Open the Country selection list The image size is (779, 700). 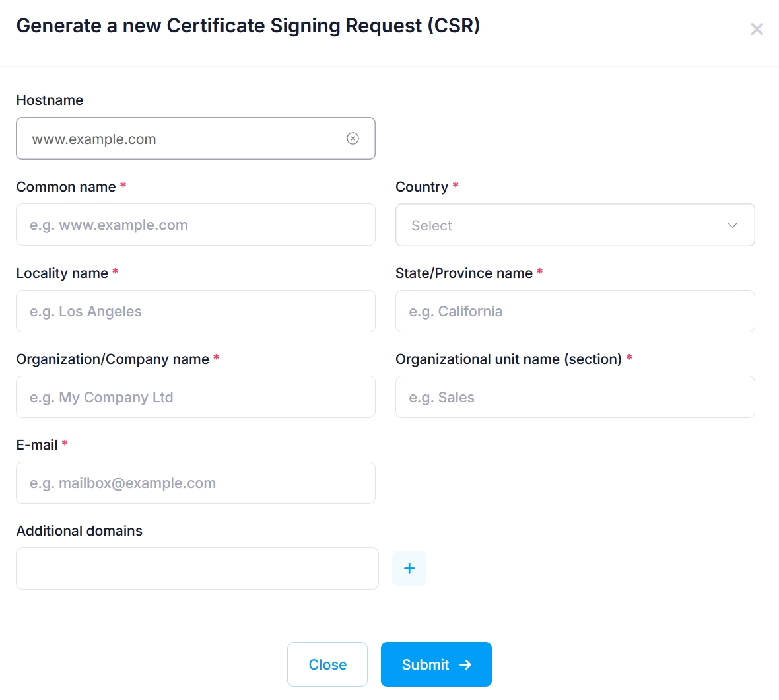point(574,225)
